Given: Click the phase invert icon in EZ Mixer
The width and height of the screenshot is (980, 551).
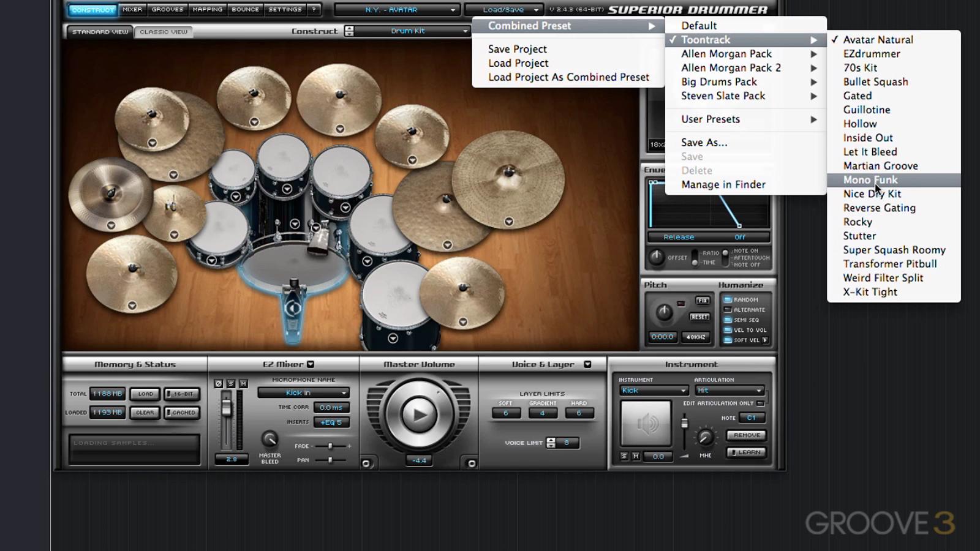Looking at the screenshot, I should [219, 383].
